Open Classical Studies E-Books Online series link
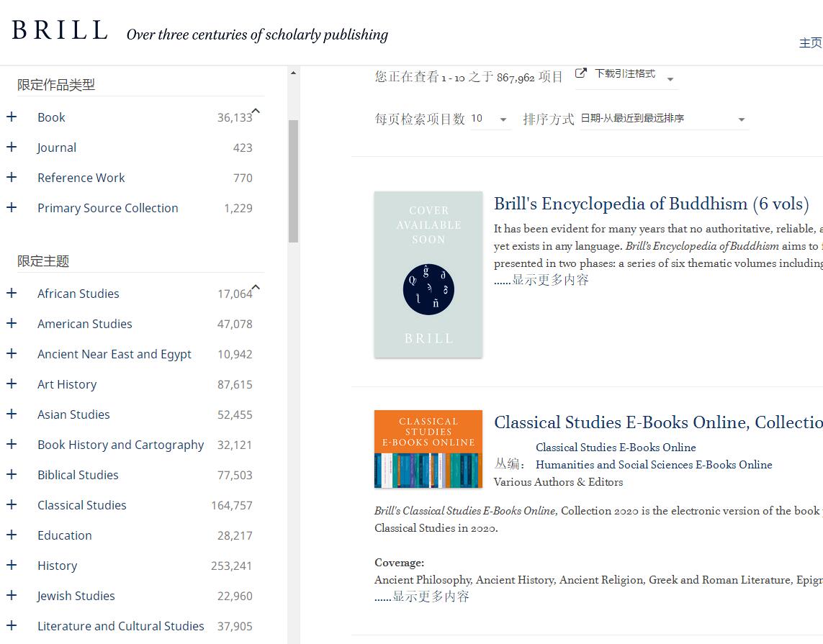 pyautogui.click(x=616, y=448)
